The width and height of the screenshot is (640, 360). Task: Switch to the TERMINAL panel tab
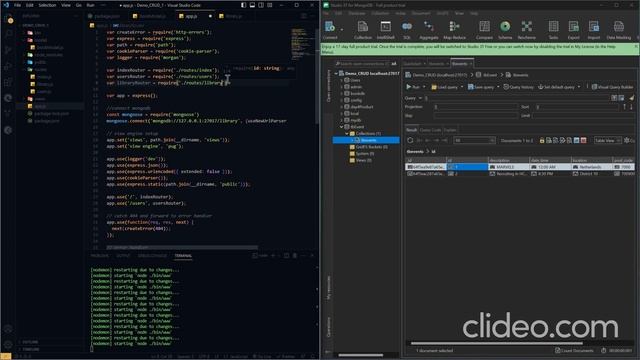pyautogui.click(x=183, y=256)
